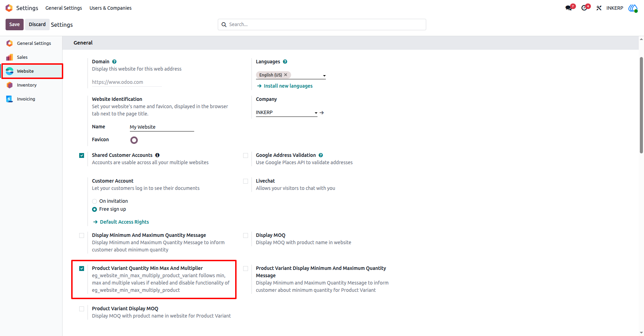This screenshot has height=336, width=644.
Task: Click the website Name input field
Action: coord(162,127)
